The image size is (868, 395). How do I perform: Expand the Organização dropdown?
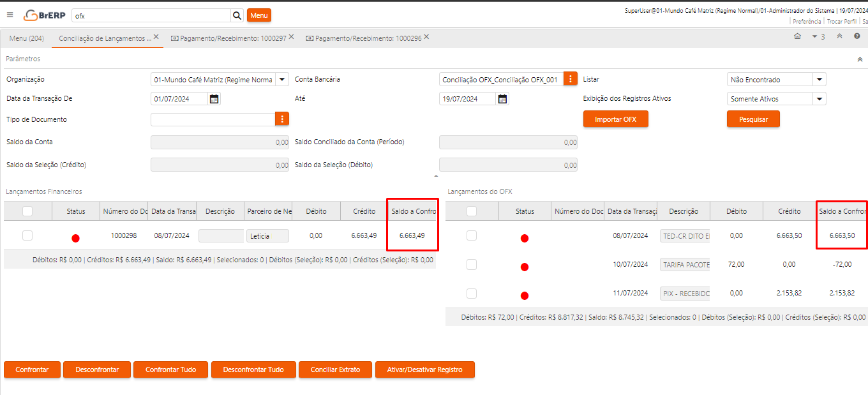coord(282,80)
